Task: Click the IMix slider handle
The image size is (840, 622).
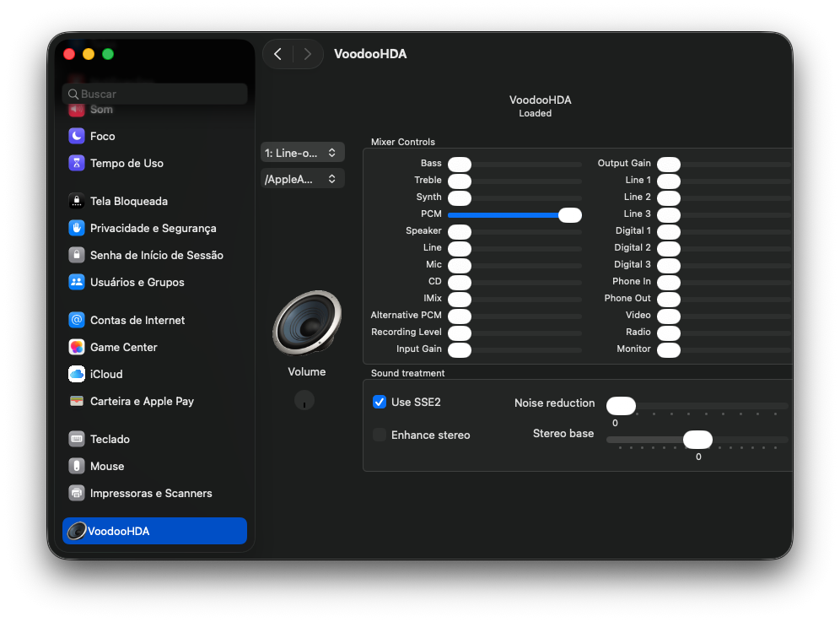Action: pos(460,300)
